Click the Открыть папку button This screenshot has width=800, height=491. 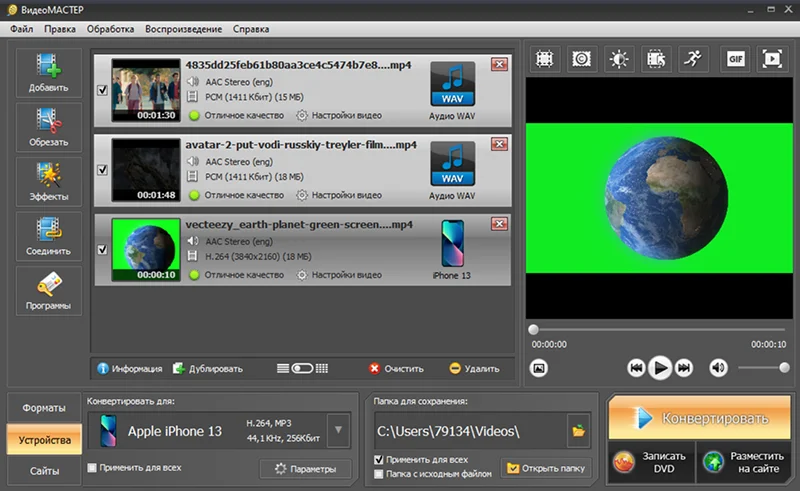546,469
